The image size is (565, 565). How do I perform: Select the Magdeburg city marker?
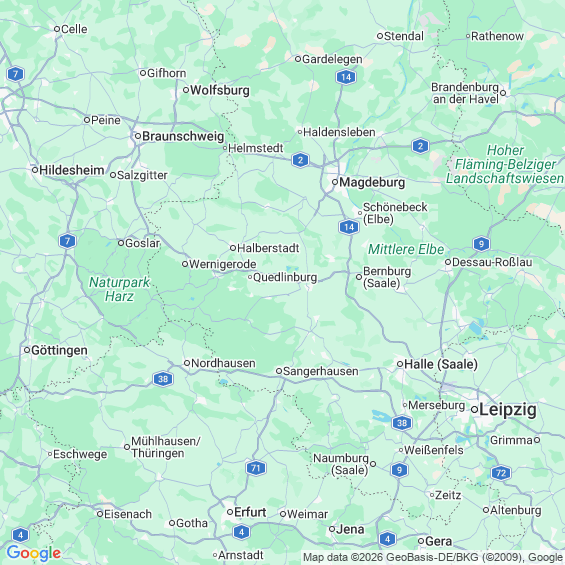[335, 182]
